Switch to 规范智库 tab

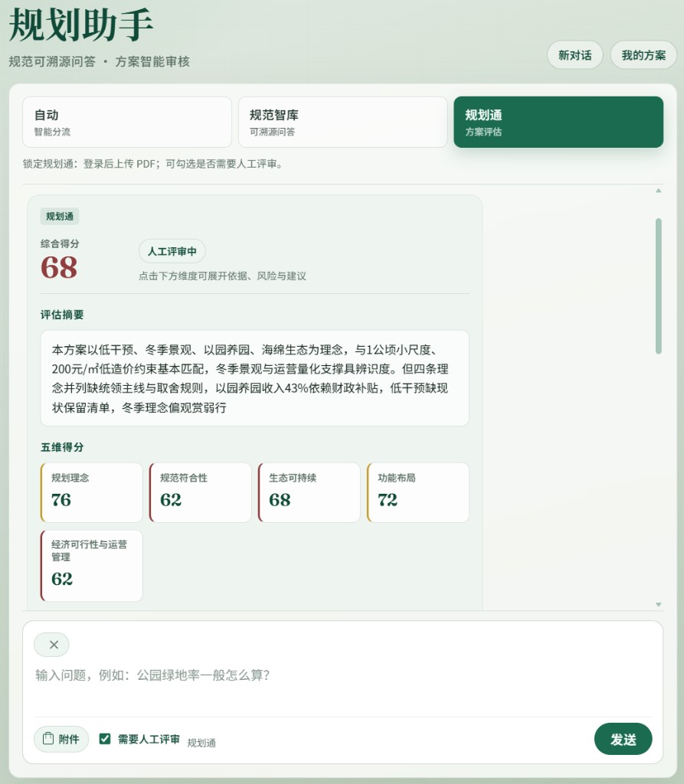pyautogui.click(x=342, y=122)
